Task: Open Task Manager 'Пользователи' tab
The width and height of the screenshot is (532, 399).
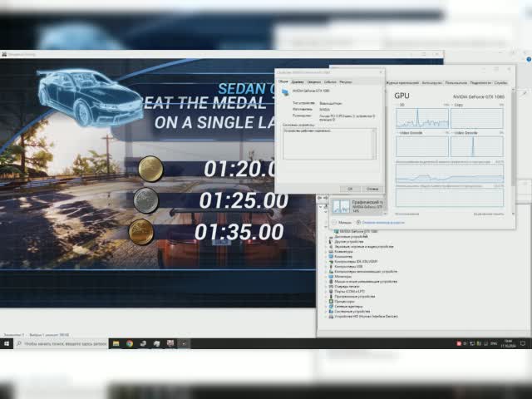Action: [456, 83]
